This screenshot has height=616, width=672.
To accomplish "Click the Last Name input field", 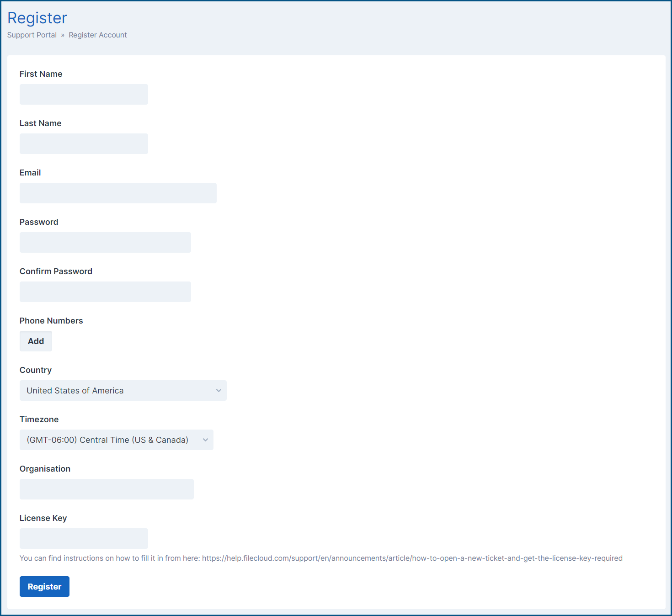I will [x=83, y=143].
